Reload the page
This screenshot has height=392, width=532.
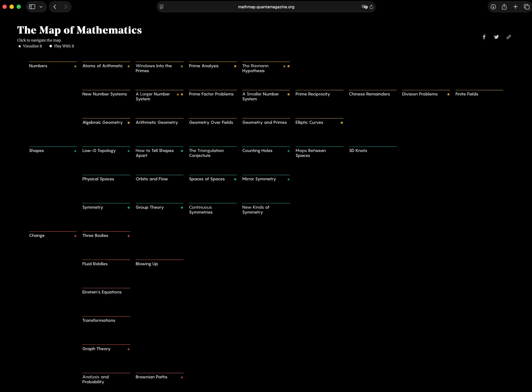(371, 7)
